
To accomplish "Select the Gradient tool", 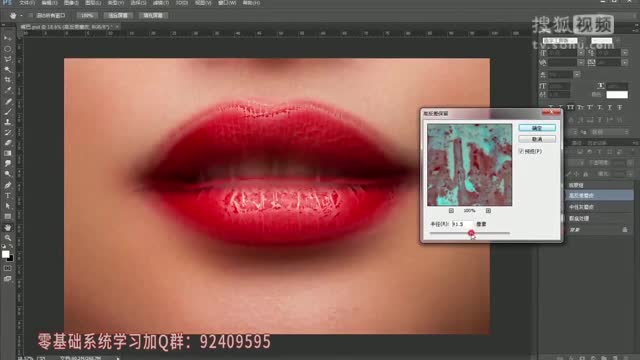I will pos(7,153).
